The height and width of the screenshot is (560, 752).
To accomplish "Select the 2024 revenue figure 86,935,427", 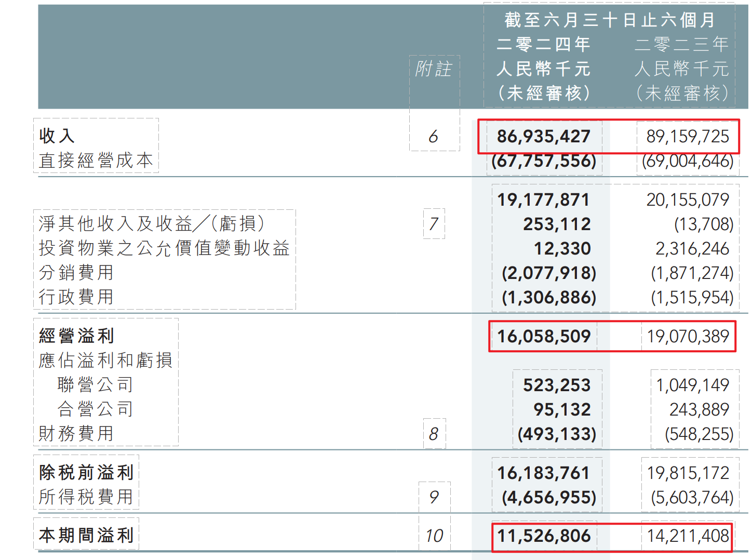I will (543, 137).
